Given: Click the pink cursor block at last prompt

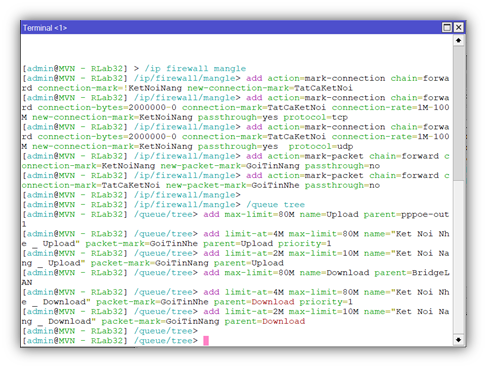Looking at the screenshot, I should [206, 341].
